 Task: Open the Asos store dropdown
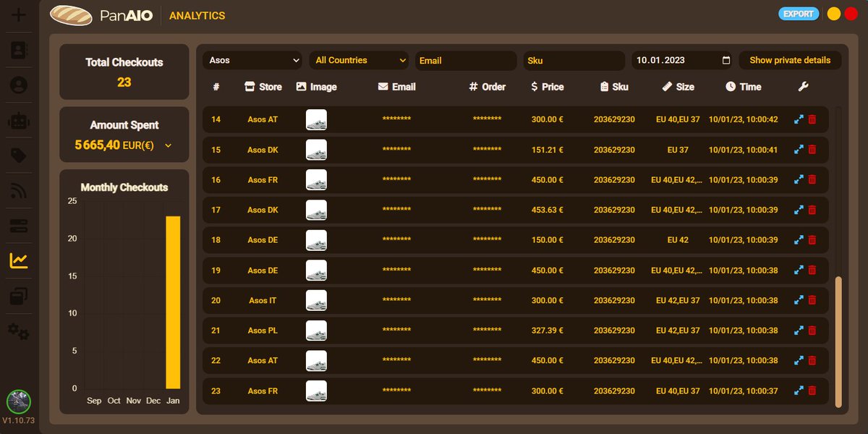[x=252, y=60]
